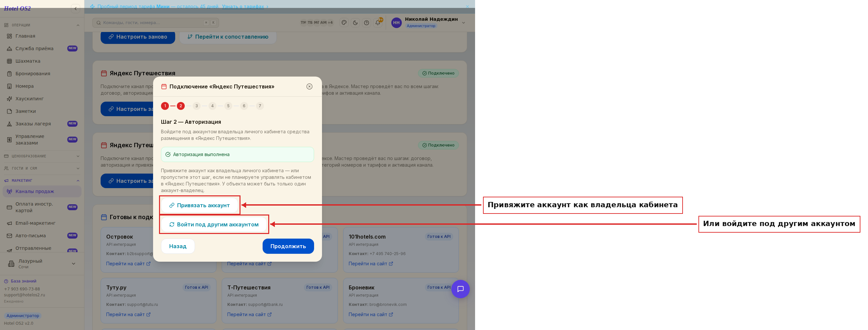Open Перейти на сайт link for 101hotels.com
The height and width of the screenshot is (330, 868).
pos(370,264)
